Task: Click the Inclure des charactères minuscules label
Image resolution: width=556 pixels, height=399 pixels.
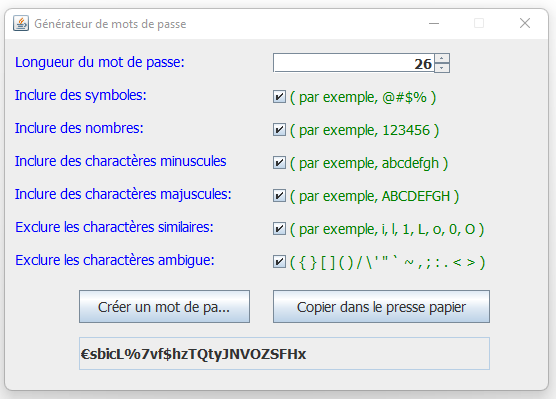Action: click(121, 161)
